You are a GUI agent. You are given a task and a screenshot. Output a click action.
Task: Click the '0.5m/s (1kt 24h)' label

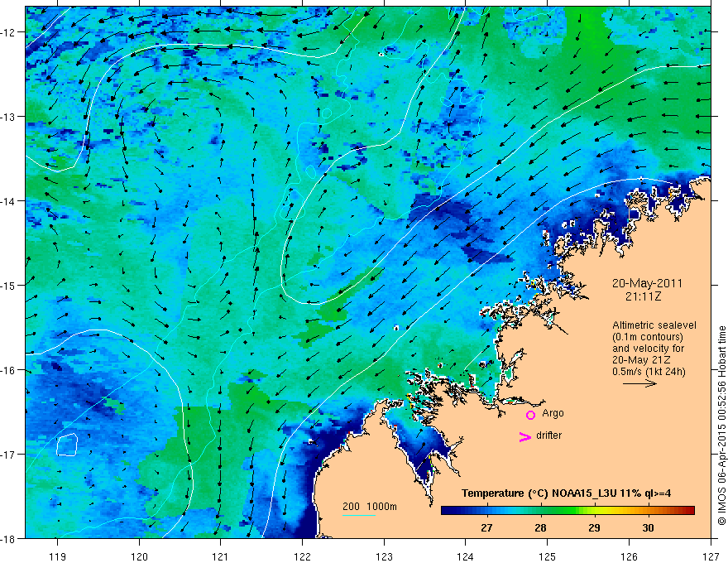[x=649, y=372]
